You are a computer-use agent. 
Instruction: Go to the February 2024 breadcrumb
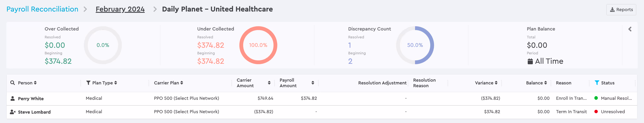coord(120,9)
